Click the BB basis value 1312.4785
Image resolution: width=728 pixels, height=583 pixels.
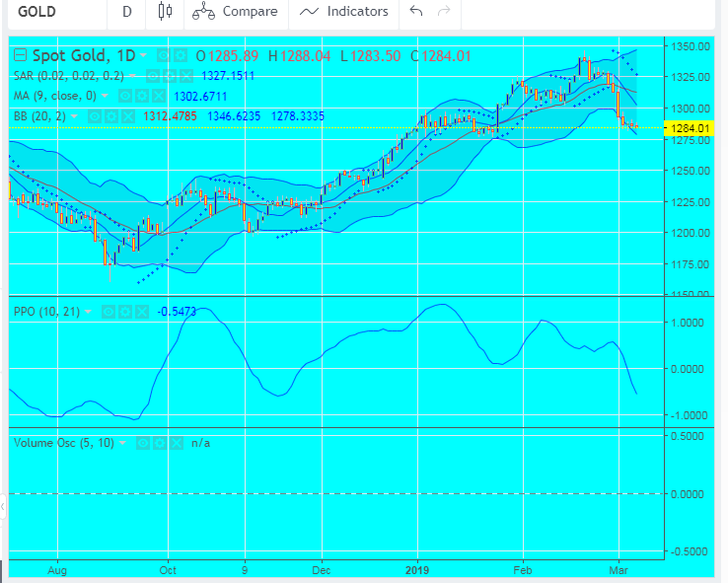pyautogui.click(x=170, y=116)
